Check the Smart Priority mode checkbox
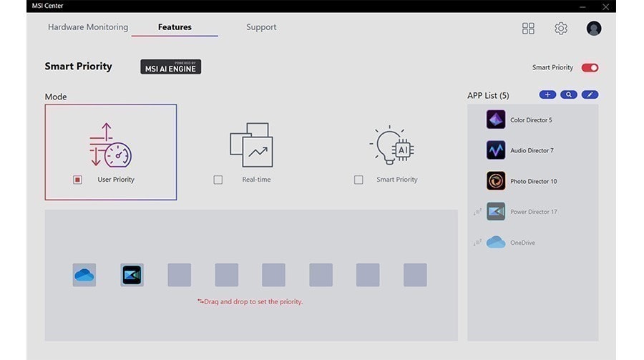The image size is (644, 360). click(x=358, y=180)
